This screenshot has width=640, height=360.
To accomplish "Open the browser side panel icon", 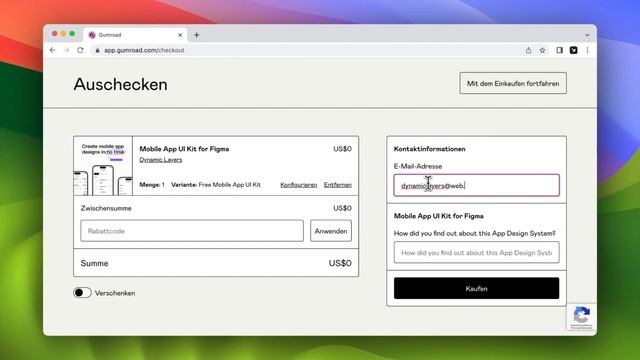I will [x=560, y=50].
